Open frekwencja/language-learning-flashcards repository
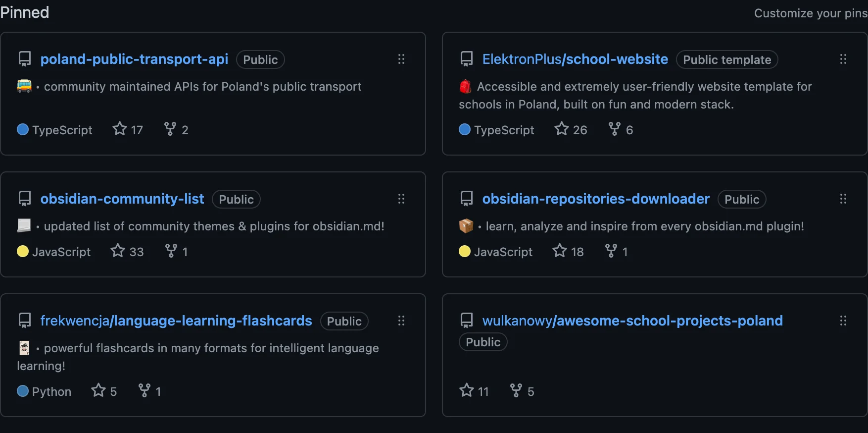The image size is (868, 433). point(176,321)
